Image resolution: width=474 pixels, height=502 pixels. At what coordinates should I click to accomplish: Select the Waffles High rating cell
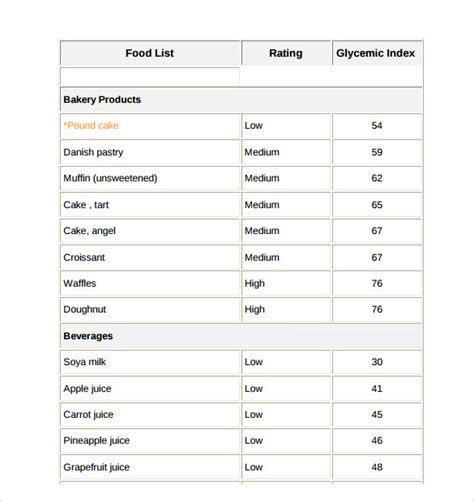coord(286,283)
